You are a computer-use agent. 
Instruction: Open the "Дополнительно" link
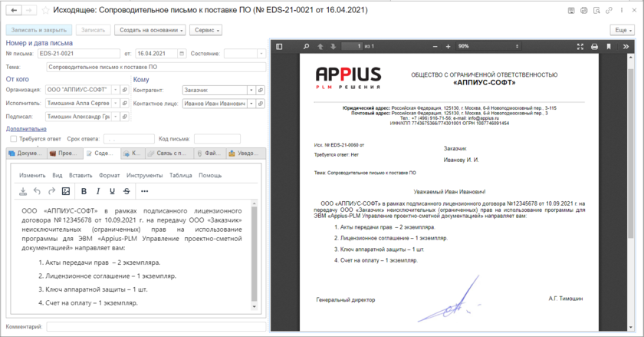coord(26,129)
